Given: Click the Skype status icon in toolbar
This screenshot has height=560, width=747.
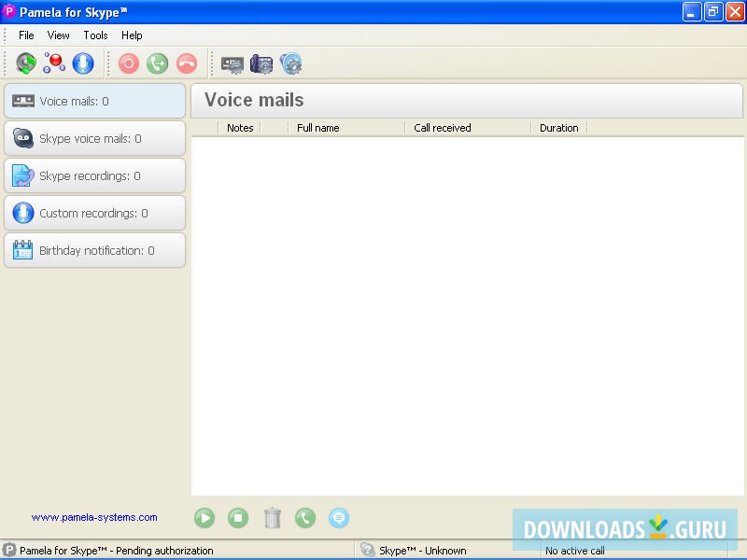Looking at the screenshot, I should point(26,63).
